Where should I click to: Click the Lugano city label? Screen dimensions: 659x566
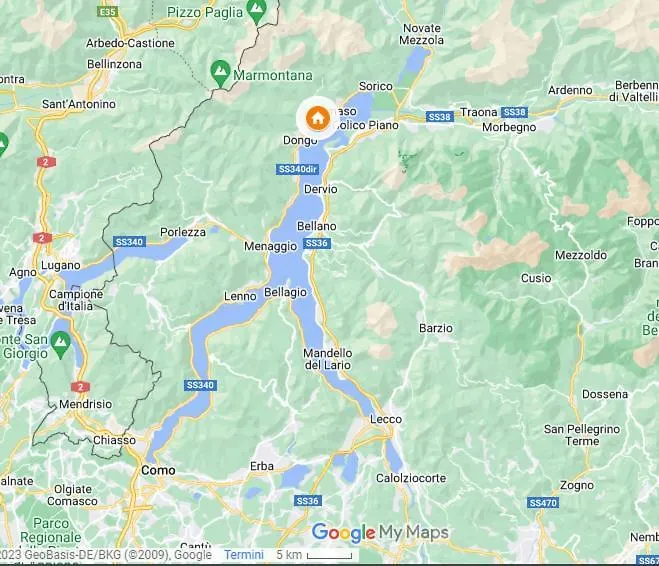61,266
